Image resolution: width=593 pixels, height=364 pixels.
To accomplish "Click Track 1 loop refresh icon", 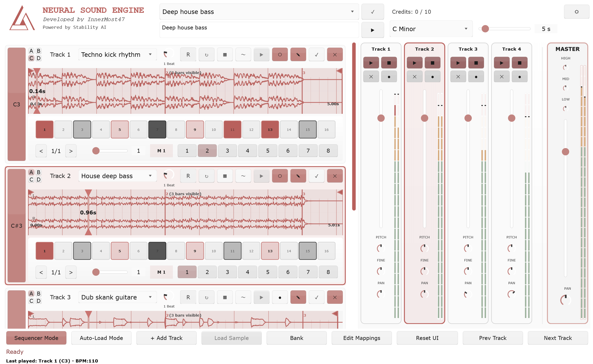I will (206, 55).
